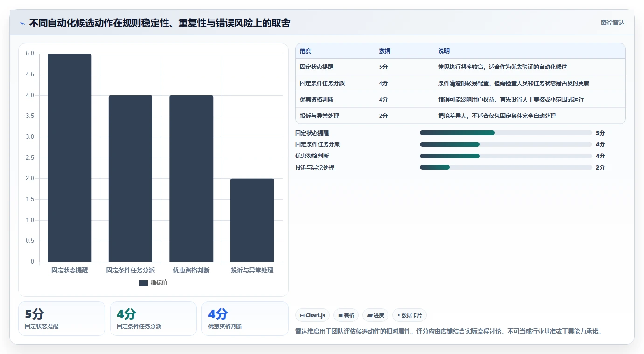Click the 投诉与异常处理 progress bar
Screen dimensions: 644x354
pos(506,167)
